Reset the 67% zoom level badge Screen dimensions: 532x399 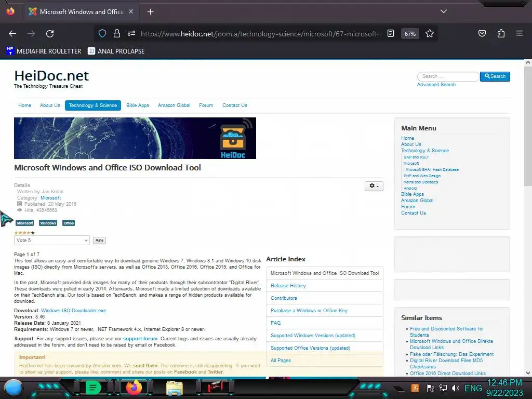coord(410,34)
